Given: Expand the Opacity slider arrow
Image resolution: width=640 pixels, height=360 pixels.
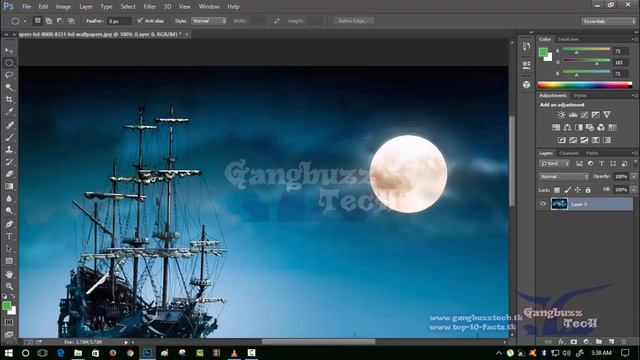Looking at the screenshot, I should click(634, 176).
